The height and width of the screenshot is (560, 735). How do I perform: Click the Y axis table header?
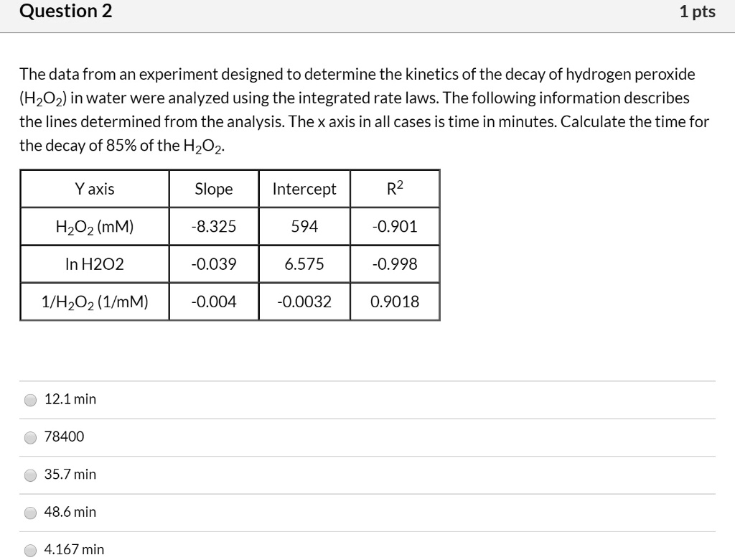pyautogui.click(x=93, y=188)
